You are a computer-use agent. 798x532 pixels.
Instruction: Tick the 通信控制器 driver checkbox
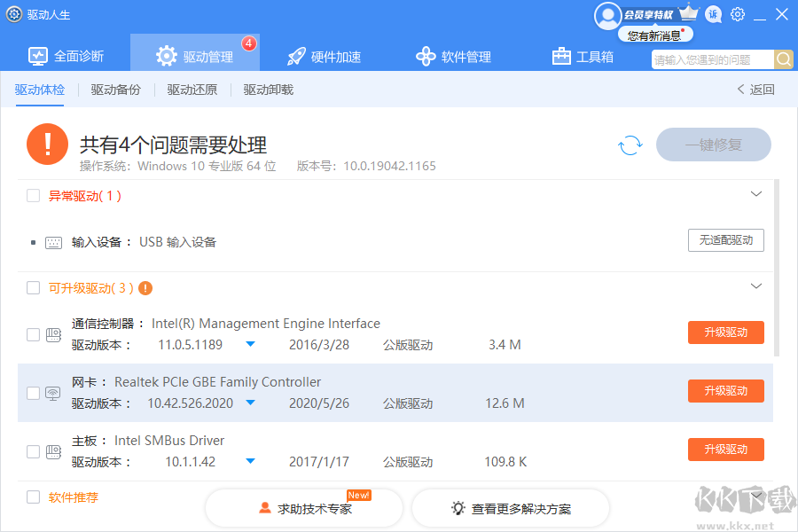(x=33, y=334)
